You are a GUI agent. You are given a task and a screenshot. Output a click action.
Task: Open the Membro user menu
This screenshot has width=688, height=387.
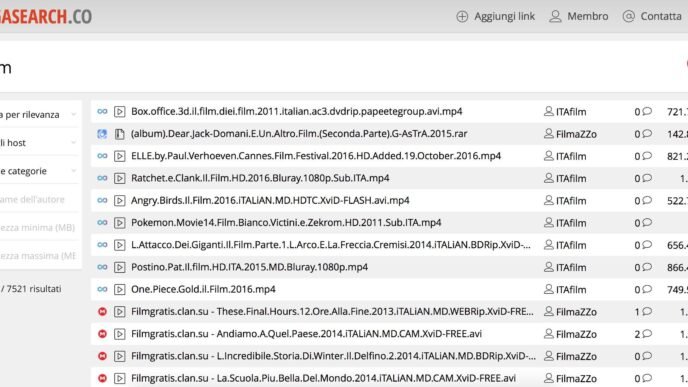(579, 17)
